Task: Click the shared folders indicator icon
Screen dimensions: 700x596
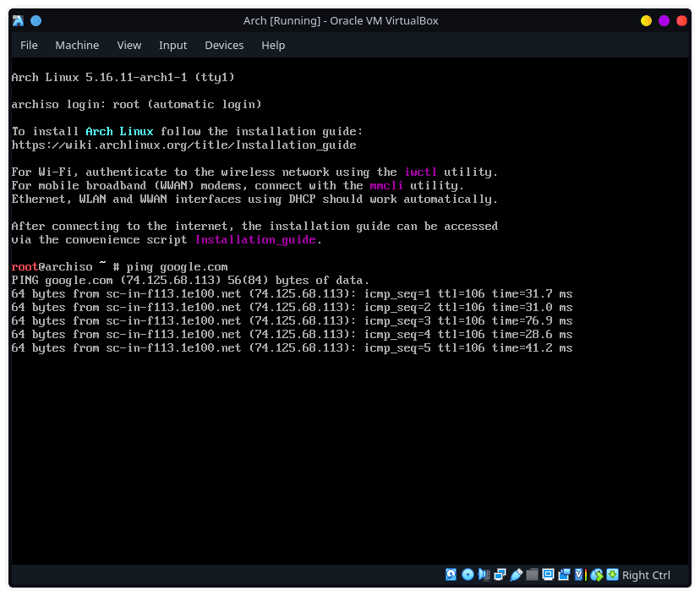Action: click(532, 575)
